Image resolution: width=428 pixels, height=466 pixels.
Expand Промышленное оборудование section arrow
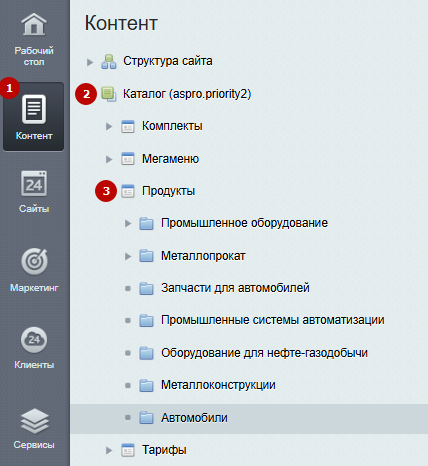pos(128,223)
